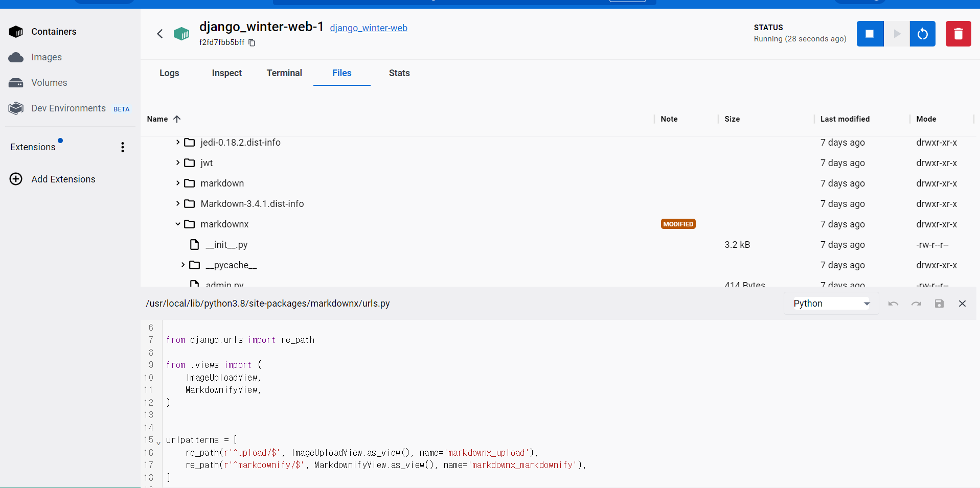980x488 pixels.
Task: Select the markdown folder name
Action: pos(222,183)
